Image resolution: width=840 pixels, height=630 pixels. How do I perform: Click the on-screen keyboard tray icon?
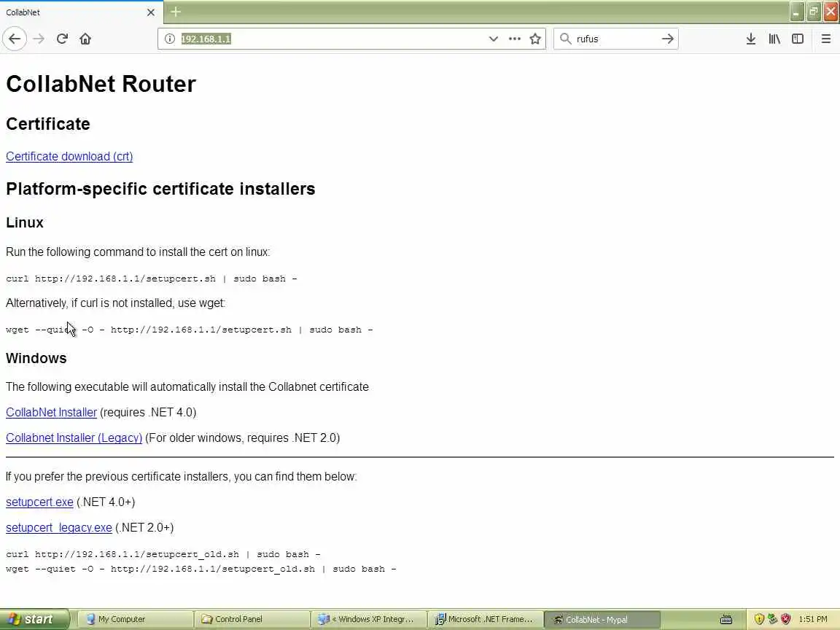(x=726, y=620)
